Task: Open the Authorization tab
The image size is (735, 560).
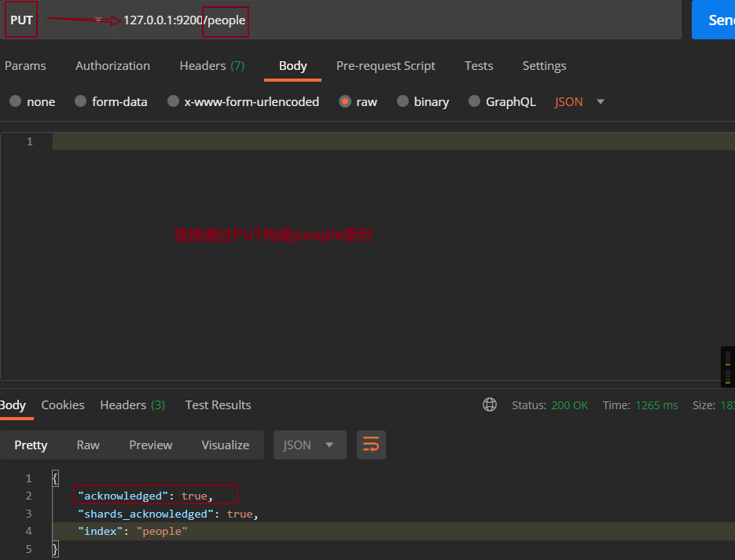Action: pyautogui.click(x=113, y=65)
